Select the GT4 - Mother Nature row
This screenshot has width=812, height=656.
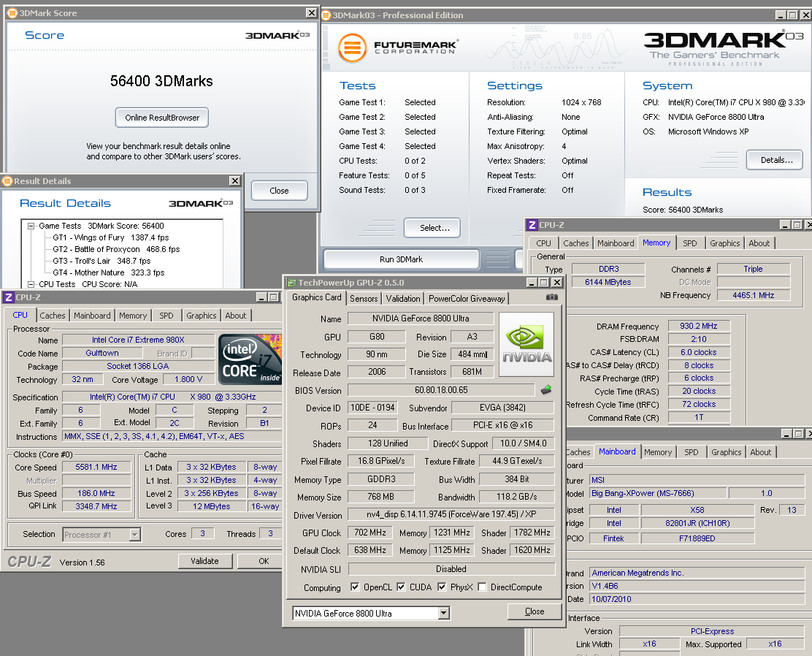click(x=109, y=272)
